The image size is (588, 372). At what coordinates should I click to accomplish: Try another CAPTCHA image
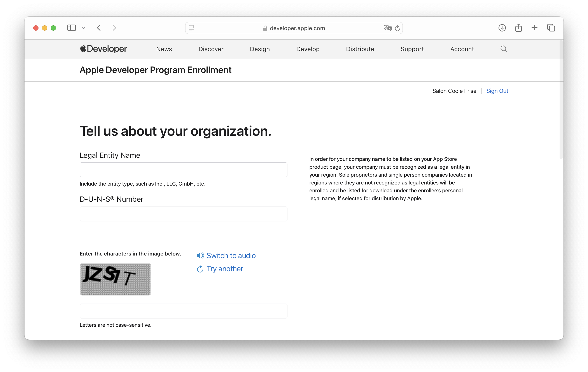tap(225, 269)
